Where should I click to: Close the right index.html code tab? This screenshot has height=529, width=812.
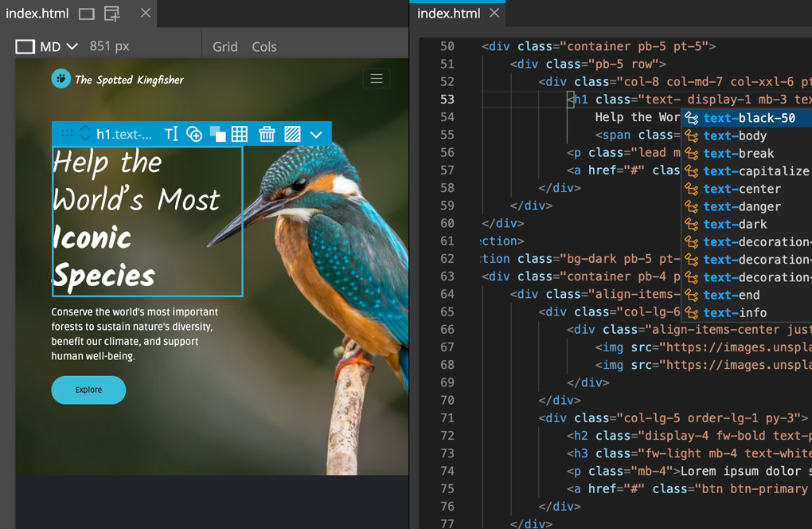pos(494,13)
